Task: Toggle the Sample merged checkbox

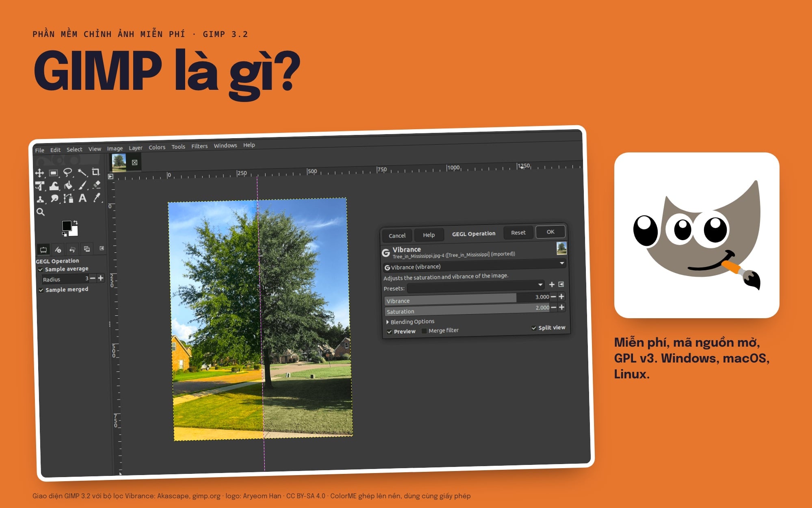Action: (41, 290)
